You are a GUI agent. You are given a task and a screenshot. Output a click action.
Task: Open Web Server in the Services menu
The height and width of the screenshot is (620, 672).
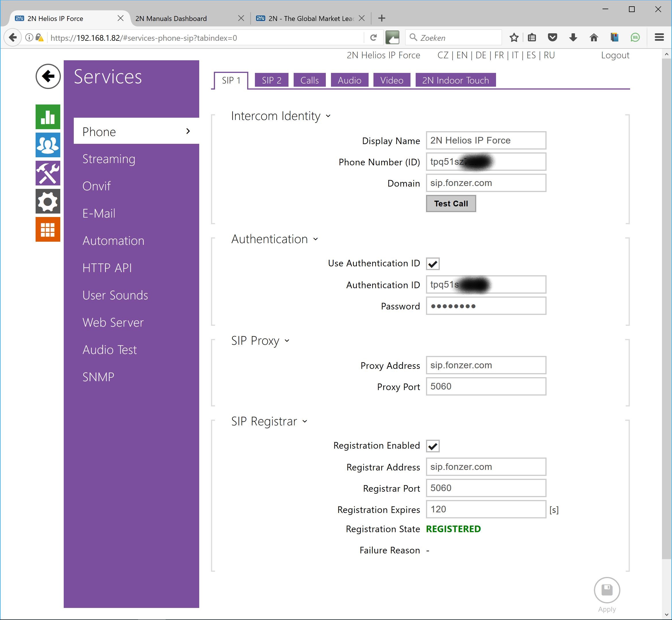[113, 322]
